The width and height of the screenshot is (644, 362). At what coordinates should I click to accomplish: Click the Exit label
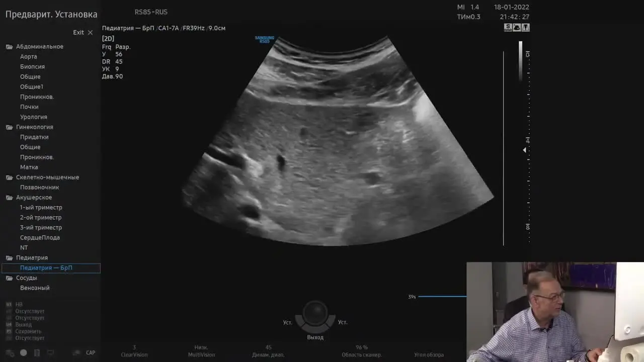point(78,33)
